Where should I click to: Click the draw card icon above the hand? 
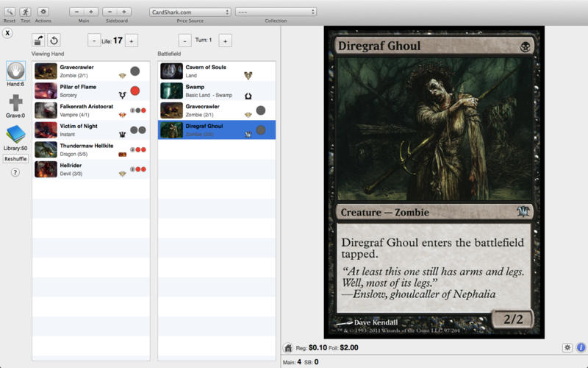click(38, 40)
